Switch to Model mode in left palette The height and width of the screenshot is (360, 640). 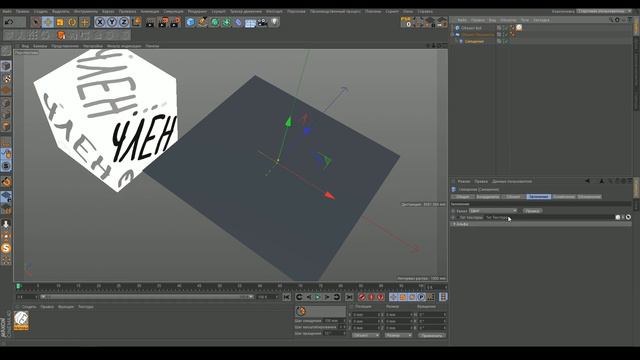(x=6, y=66)
